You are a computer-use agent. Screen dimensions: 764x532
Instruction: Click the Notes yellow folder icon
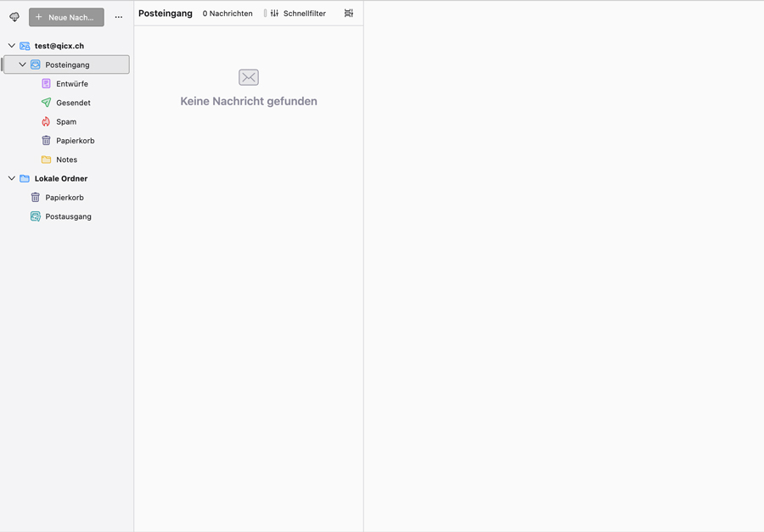46,160
